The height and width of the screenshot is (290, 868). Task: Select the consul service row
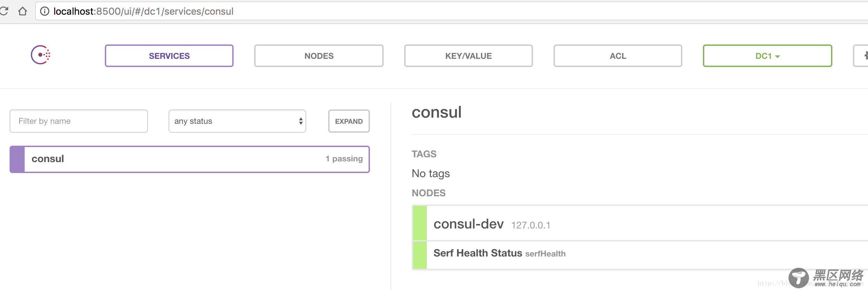click(x=190, y=159)
